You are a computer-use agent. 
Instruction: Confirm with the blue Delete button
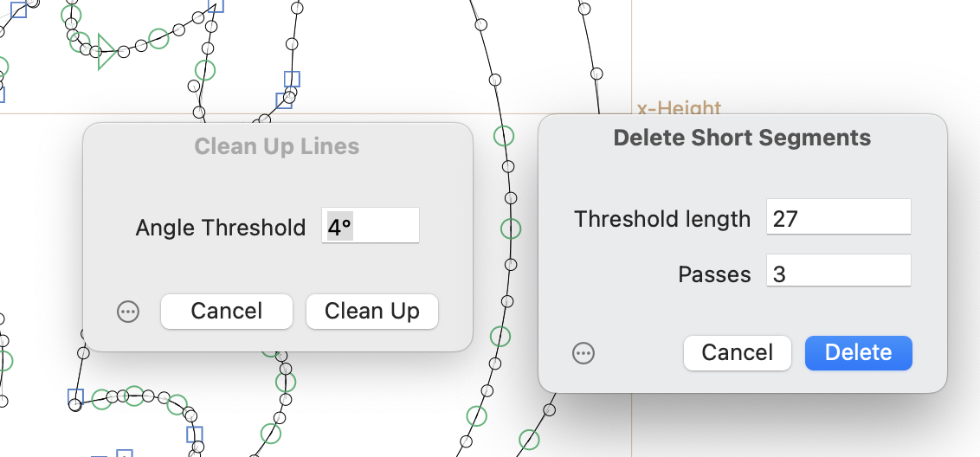coord(858,353)
